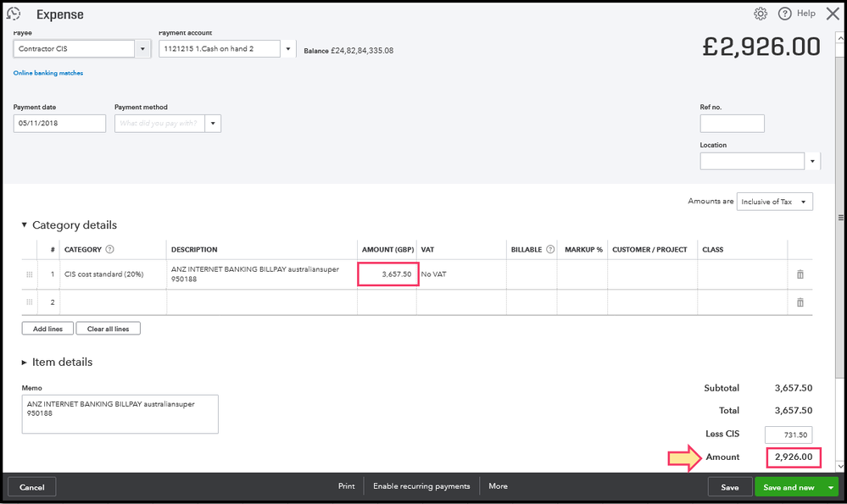Image resolution: width=847 pixels, height=504 pixels.
Task: Open the Amounts are Inclusive of Tax dropdown
Action: click(775, 202)
